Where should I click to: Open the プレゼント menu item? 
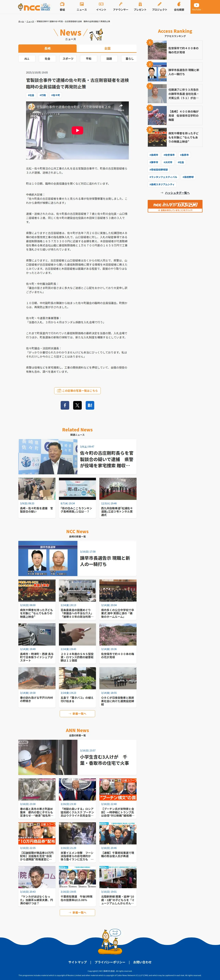[x=140, y=7]
